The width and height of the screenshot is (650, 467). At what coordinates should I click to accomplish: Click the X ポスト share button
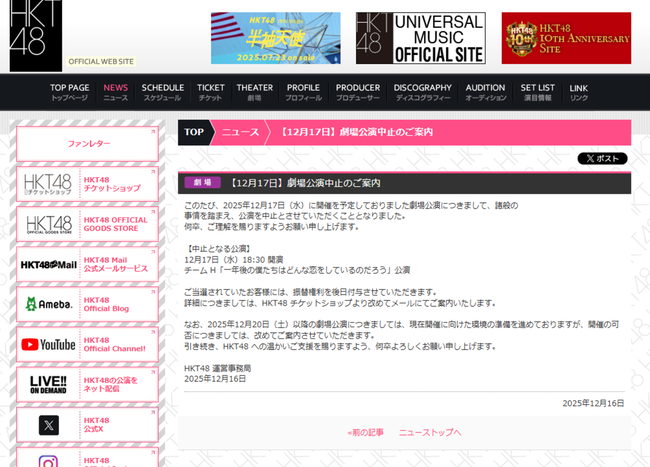(602, 158)
